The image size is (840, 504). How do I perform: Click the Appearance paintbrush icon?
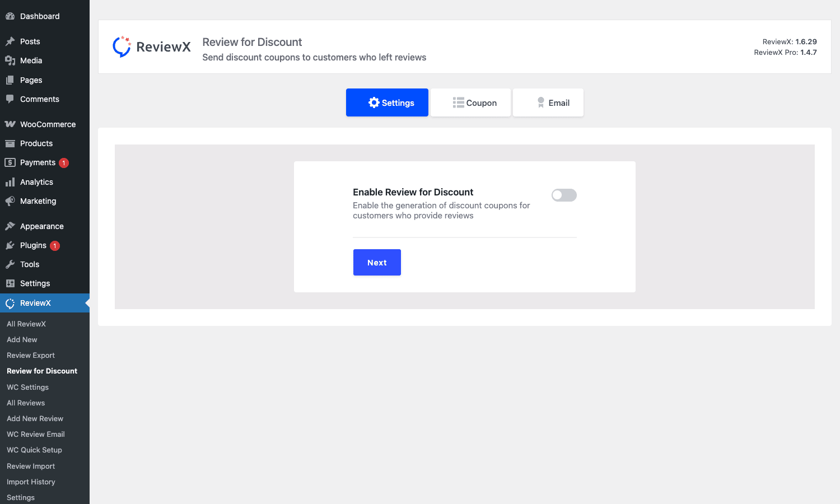tap(10, 226)
